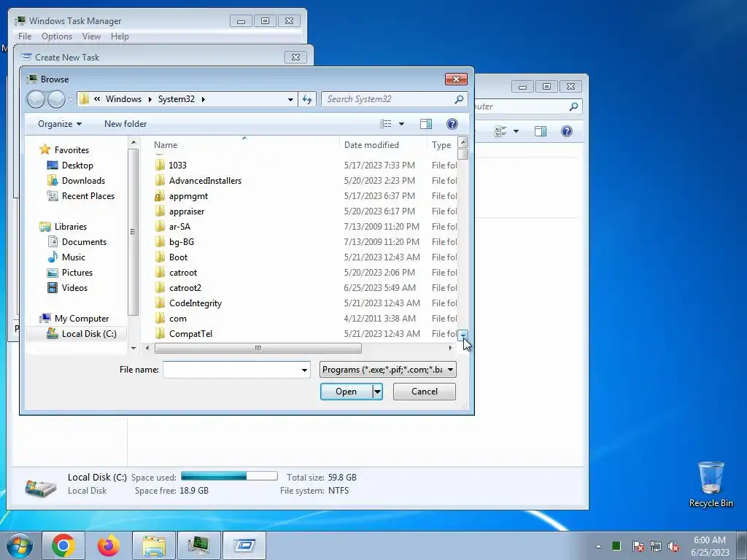
Task: Click the search magnifier in Search System32
Action: [459, 99]
